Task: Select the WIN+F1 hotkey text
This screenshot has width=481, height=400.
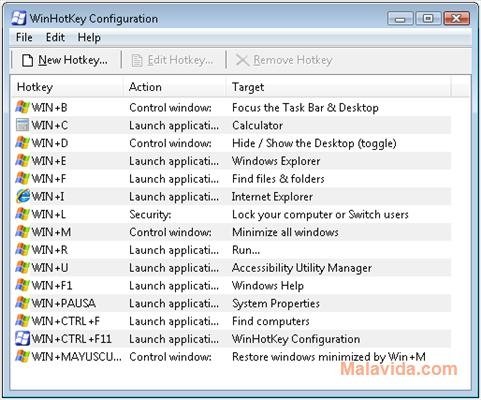Action: click(52, 286)
